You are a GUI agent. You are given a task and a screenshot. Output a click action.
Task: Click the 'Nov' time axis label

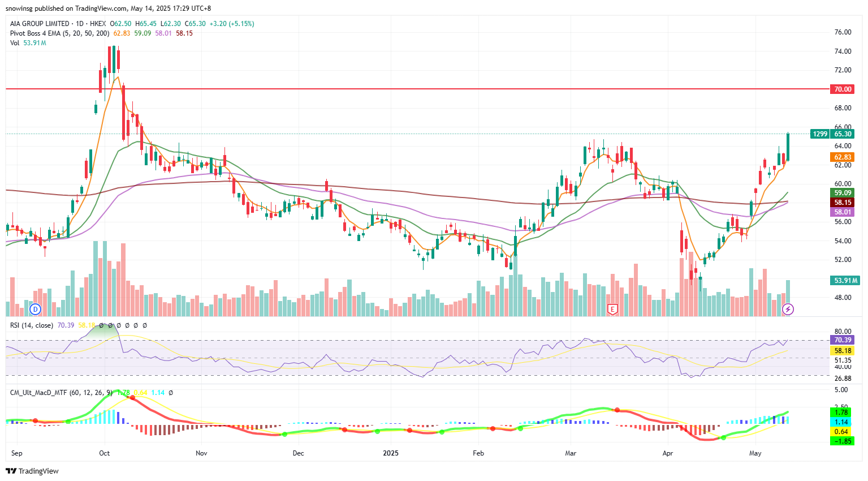201,453
